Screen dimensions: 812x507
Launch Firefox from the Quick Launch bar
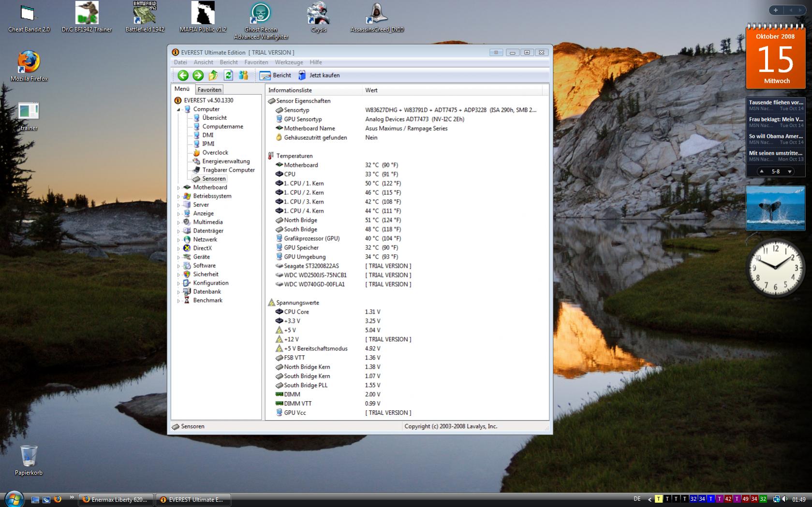(58, 499)
